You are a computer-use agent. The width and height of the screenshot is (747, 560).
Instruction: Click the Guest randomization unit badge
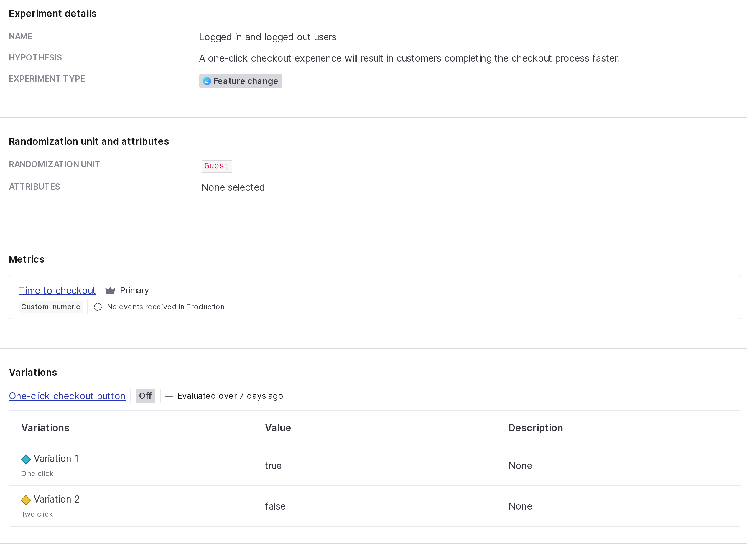(216, 166)
